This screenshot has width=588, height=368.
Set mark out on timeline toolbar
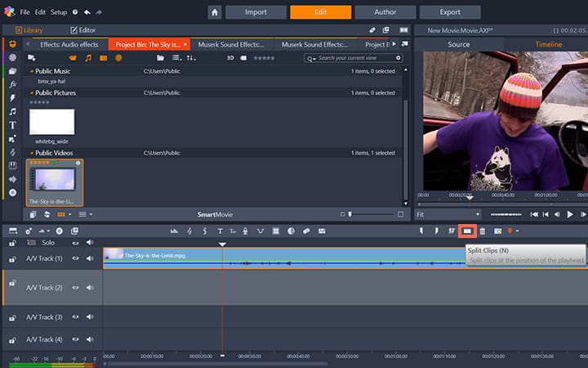click(x=436, y=231)
